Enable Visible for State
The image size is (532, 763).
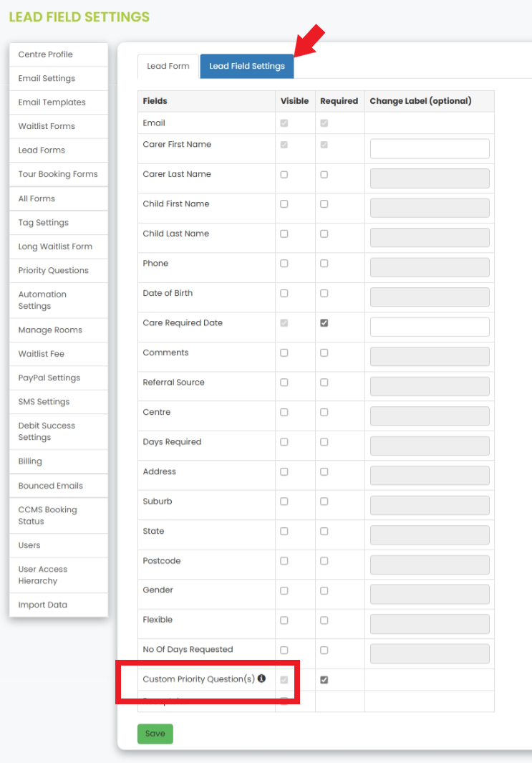coord(284,531)
